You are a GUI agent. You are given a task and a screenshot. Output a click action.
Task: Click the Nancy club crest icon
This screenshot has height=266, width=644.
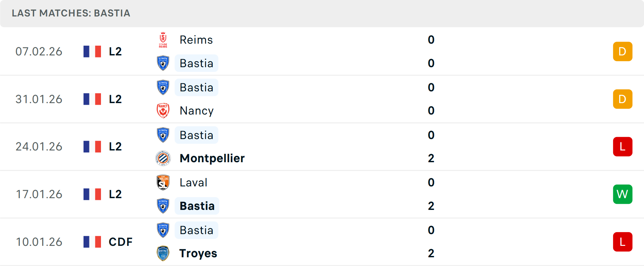(163, 110)
